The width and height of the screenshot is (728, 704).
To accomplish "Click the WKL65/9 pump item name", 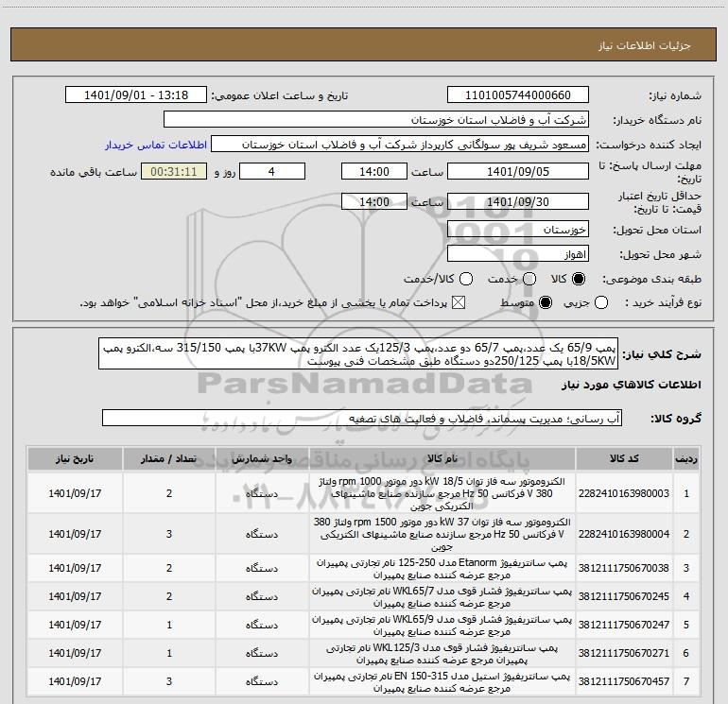I will pyautogui.click(x=442, y=626).
